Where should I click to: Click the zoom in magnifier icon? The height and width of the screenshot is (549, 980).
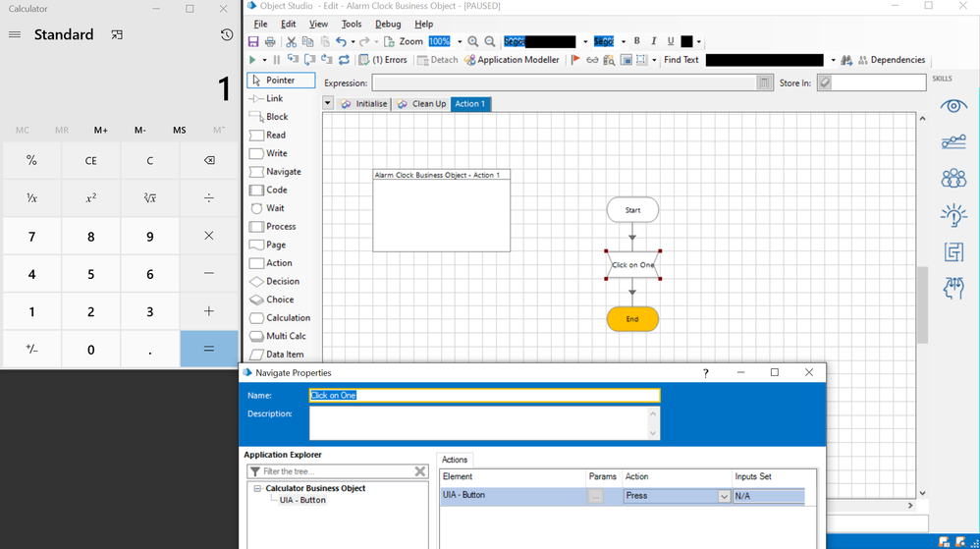[473, 42]
